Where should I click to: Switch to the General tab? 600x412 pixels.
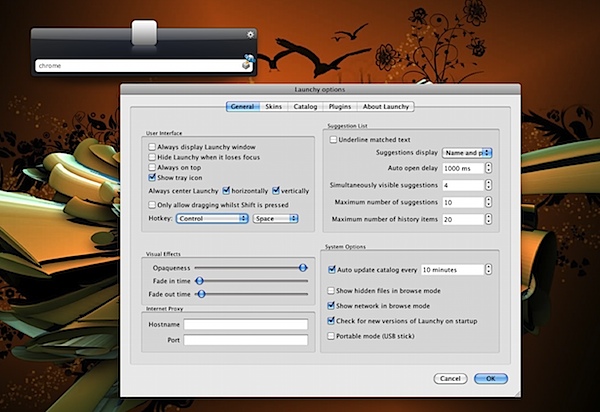pyautogui.click(x=242, y=107)
